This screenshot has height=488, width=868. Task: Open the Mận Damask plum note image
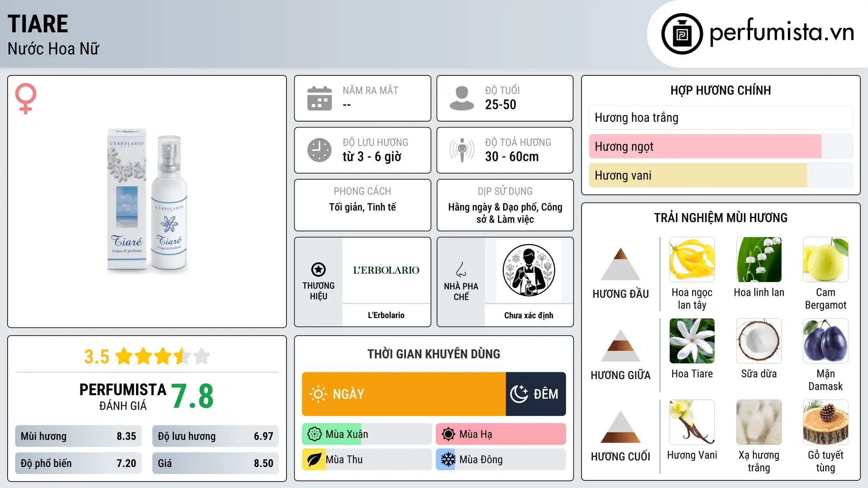coord(826,341)
